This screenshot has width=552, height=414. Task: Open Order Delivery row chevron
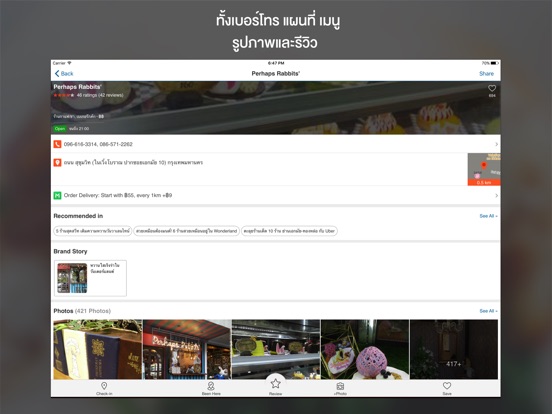tap(496, 195)
